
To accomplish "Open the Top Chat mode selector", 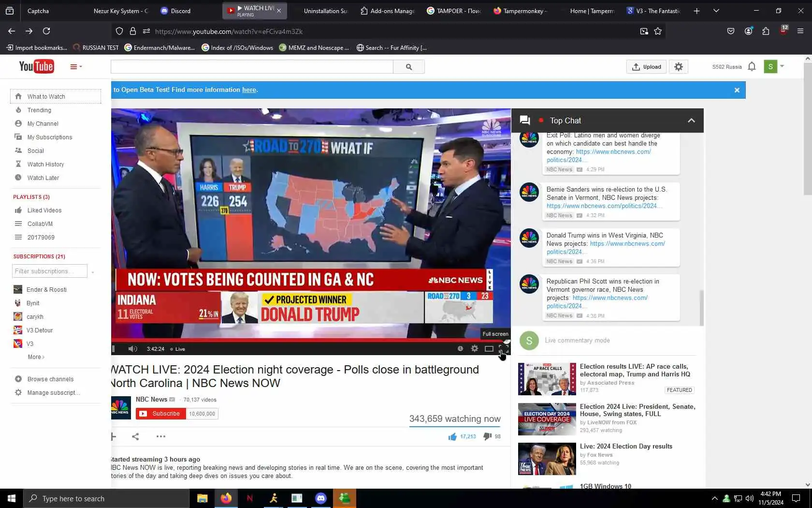I will [565, 120].
